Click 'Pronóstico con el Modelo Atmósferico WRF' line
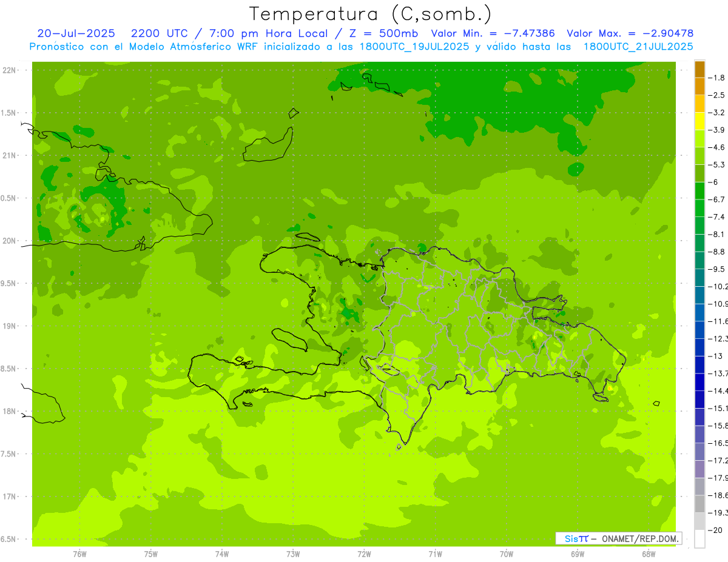Viewport: 728px width, 562px height. coord(145,47)
